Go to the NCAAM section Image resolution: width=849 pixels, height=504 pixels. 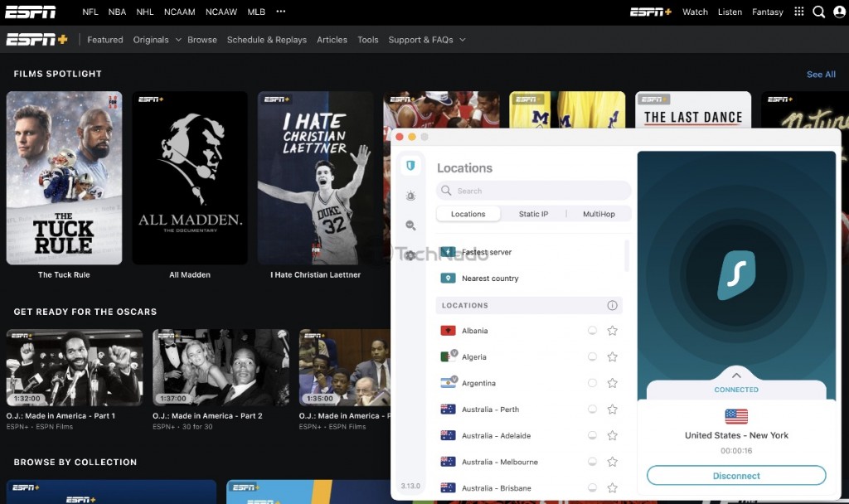179,12
